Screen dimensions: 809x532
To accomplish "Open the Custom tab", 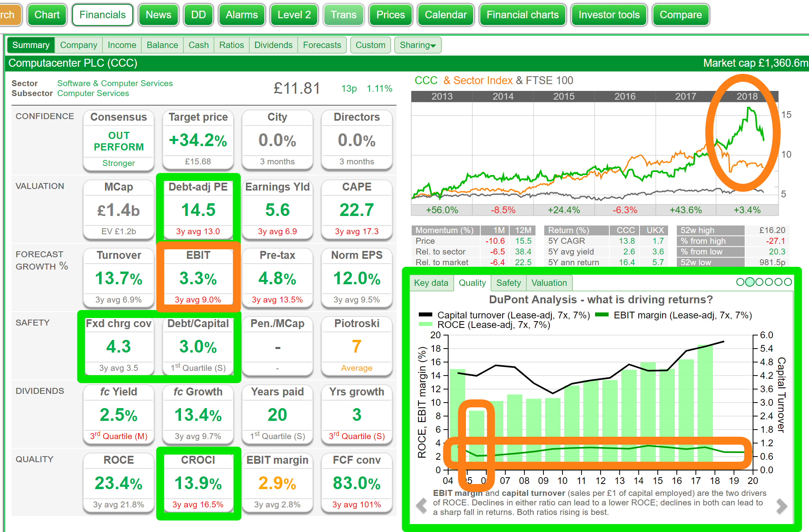I will coord(370,45).
